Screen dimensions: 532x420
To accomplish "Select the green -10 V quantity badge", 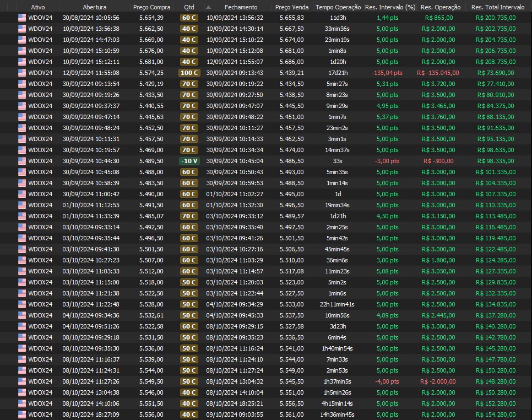I will [x=189, y=161].
